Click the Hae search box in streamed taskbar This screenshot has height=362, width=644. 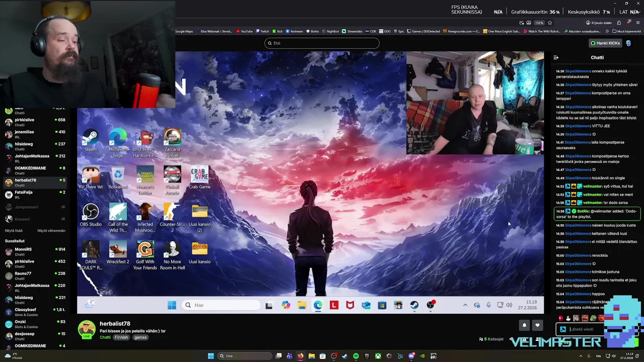click(222, 305)
